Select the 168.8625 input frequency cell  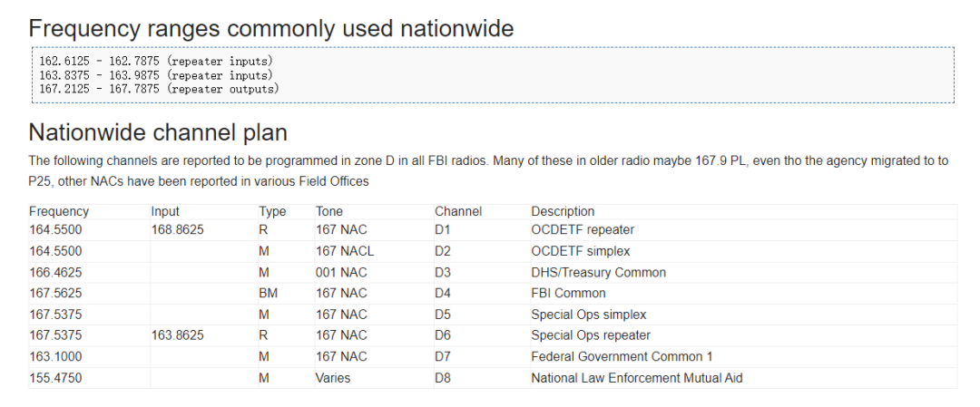coord(177,230)
